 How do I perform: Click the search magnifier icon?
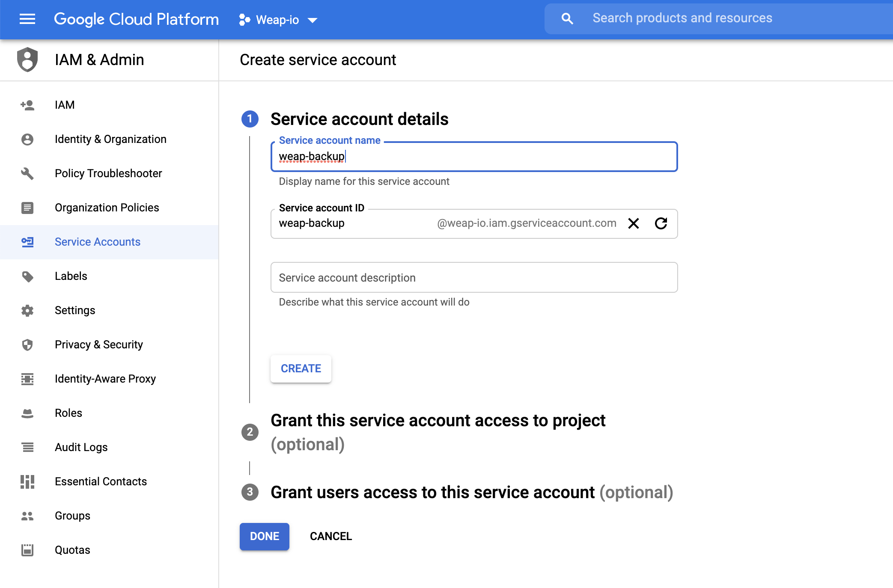click(567, 18)
